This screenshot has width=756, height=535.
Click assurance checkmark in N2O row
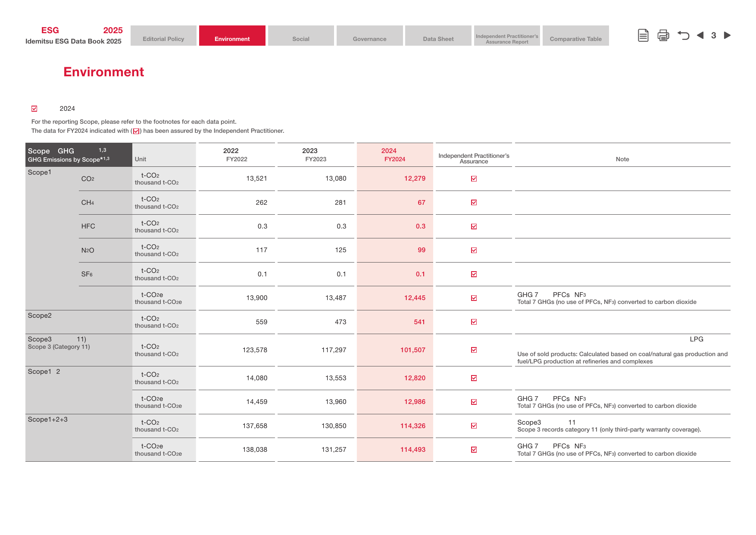tap(474, 250)
